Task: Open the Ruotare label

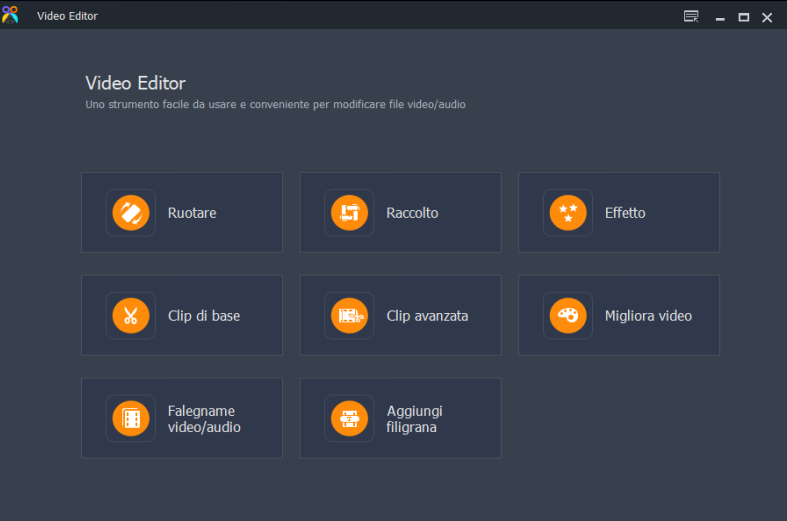Action: (x=192, y=213)
